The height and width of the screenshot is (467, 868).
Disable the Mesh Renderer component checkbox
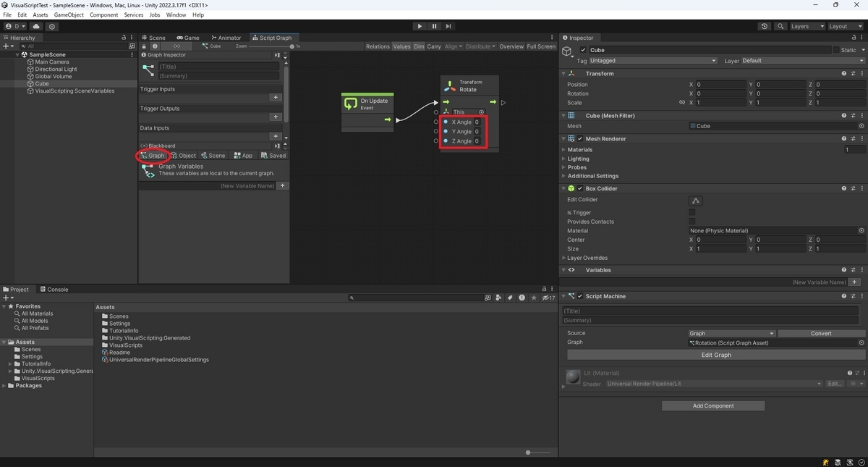580,138
